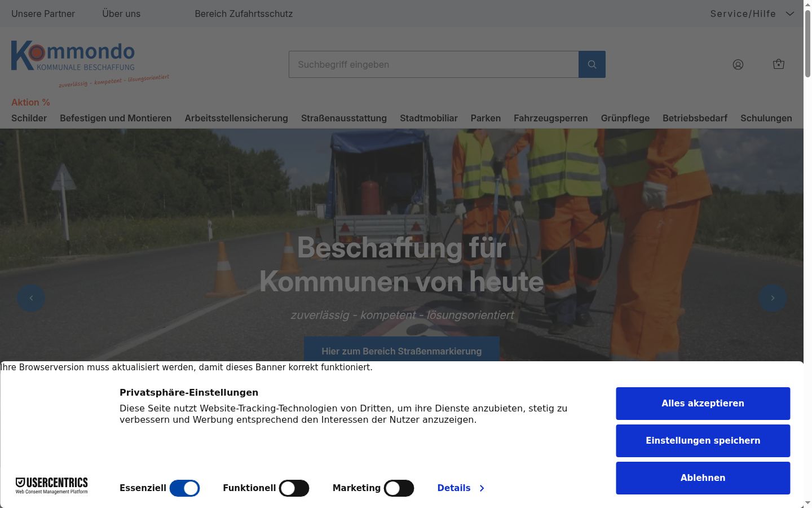The width and height of the screenshot is (812, 508).
Task: Click the hero headline Beschaffung für Kommunen
Action: point(401,264)
